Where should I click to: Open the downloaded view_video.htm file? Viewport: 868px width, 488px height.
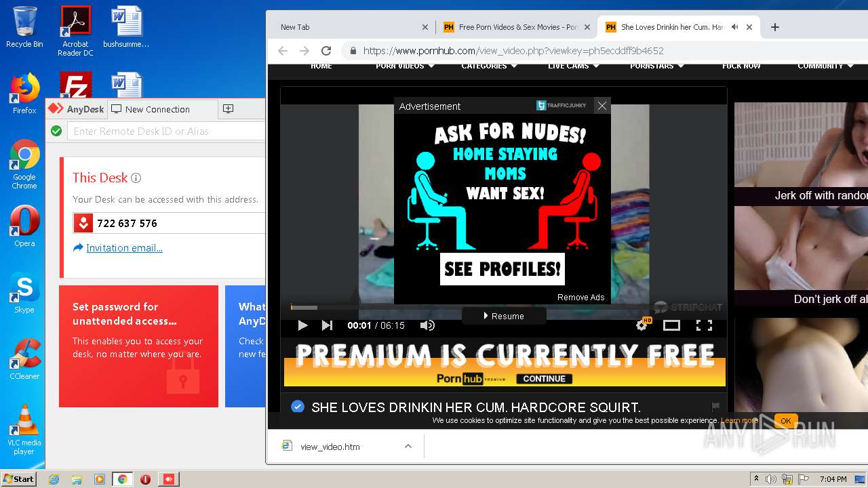click(330, 447)
